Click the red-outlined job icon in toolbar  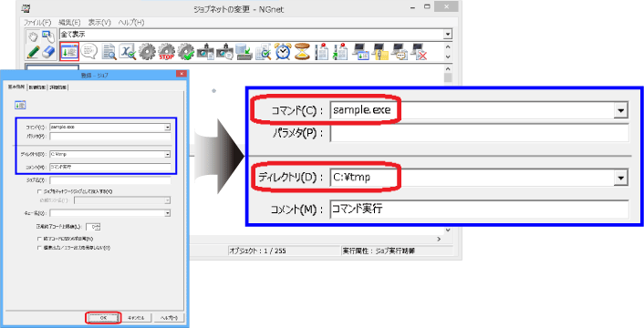(x=69, y=52)
